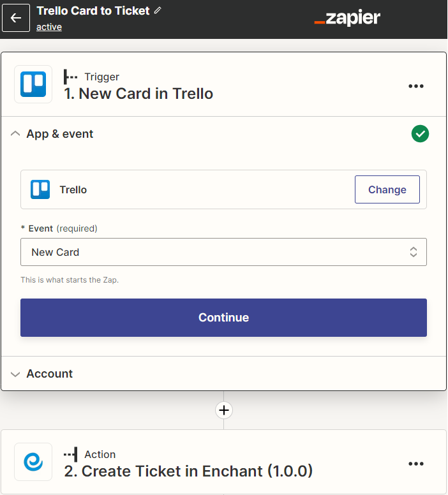Open the Event dropdown showing New Card
The height and width of the screenshot is (495, 448).
tap(223, 252)
